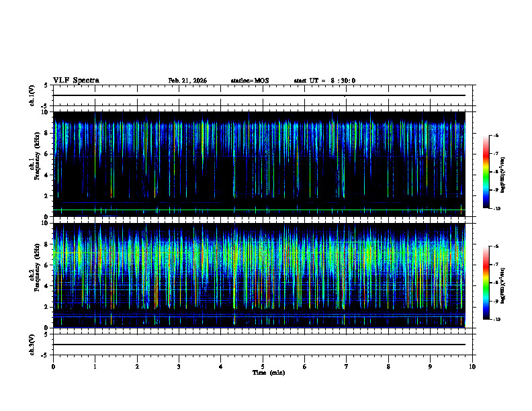The image size is (532, 411).
Task: Click the "5" tick on ch.1(V) axis
Action: coord(46,85)
